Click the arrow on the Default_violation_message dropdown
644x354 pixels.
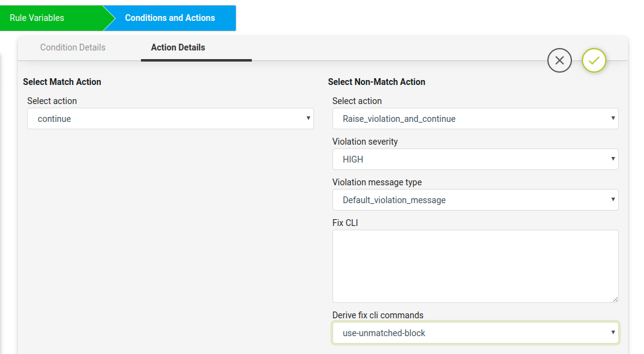[613, 199]
